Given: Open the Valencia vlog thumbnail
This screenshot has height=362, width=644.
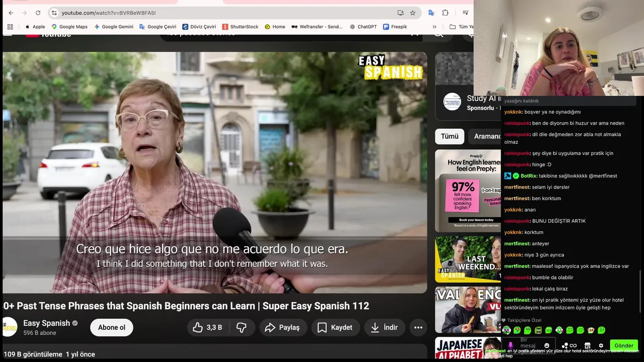Looking at the screenshot, I should (468, 310).
